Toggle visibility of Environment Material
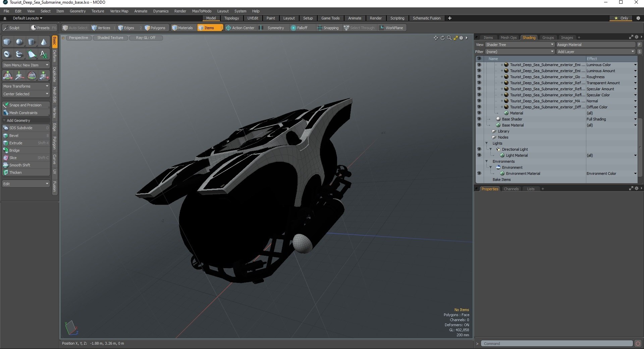 tap(479, 173)
